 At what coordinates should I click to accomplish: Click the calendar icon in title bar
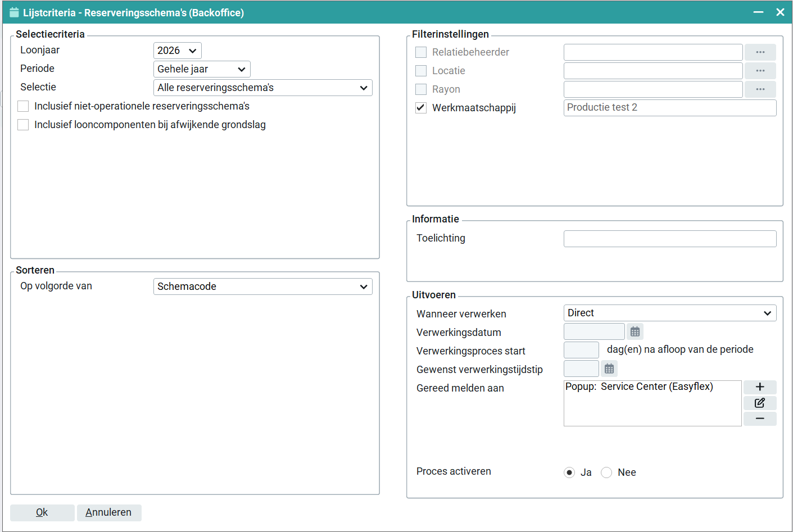[x=15, y=12]
